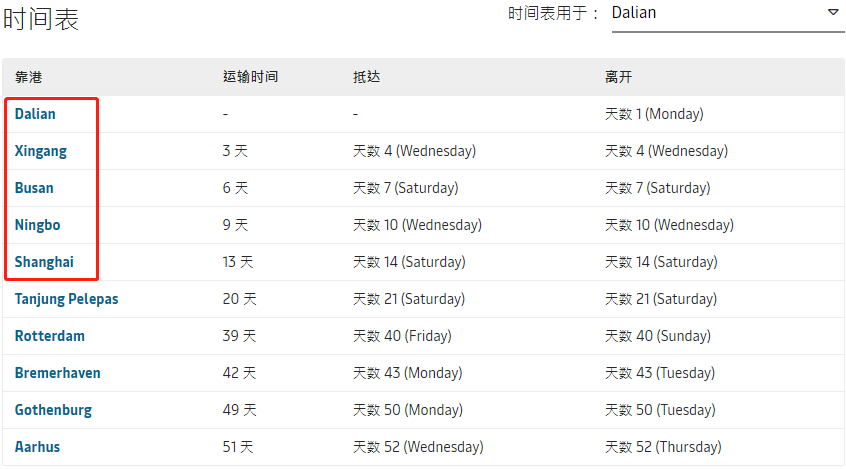Click the 运输时间 column header
The height and width of the screenshot is (469, 846).
(250, 77)
